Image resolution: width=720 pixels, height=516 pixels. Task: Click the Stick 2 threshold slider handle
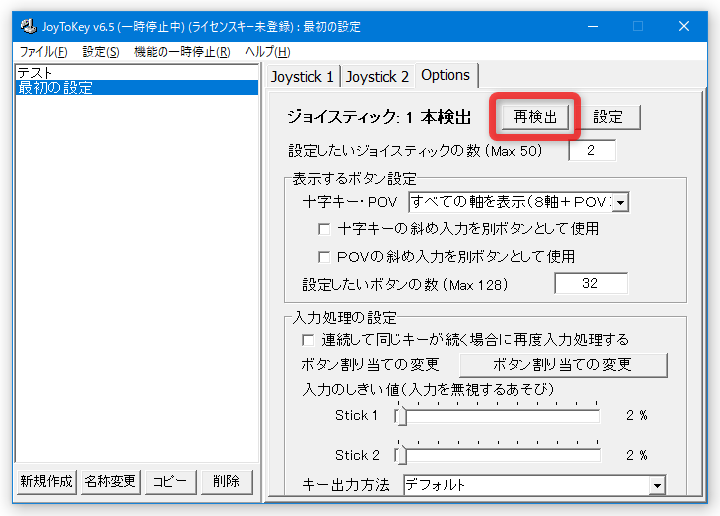tap(402, 455)
